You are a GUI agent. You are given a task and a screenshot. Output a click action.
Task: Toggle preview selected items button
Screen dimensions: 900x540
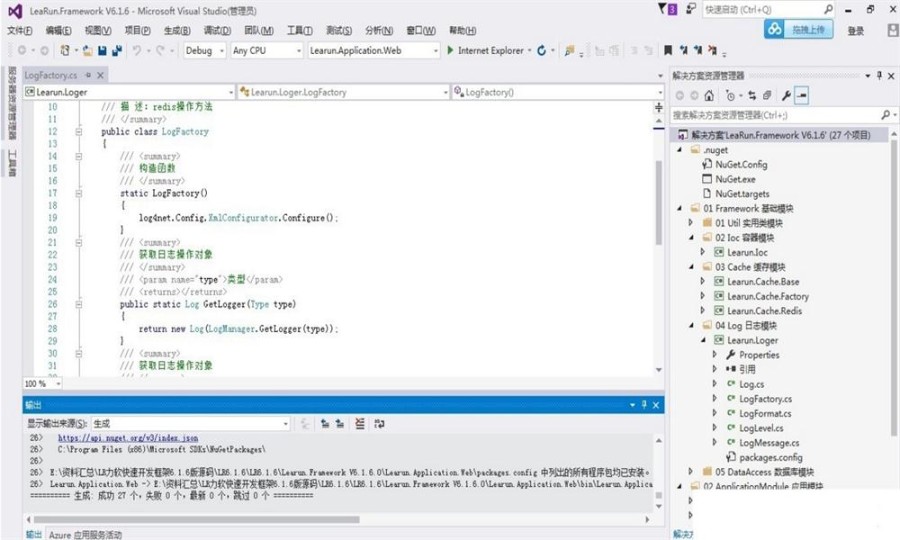(x=802, y=96)
